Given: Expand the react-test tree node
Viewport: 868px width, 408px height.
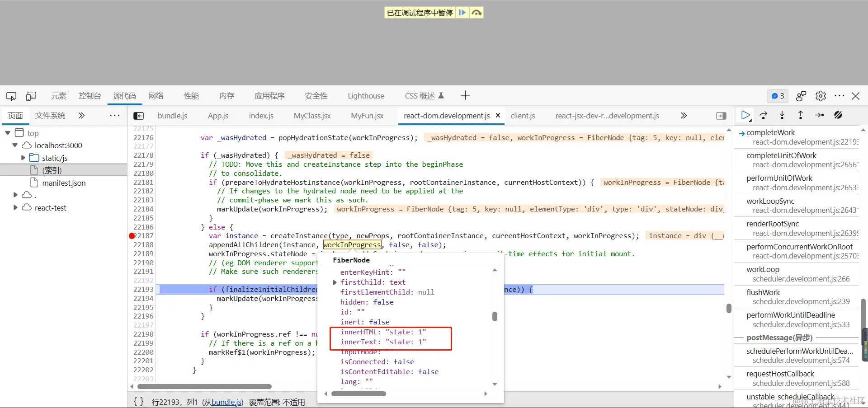Looking at the screenshot, I should pos(15,207).
